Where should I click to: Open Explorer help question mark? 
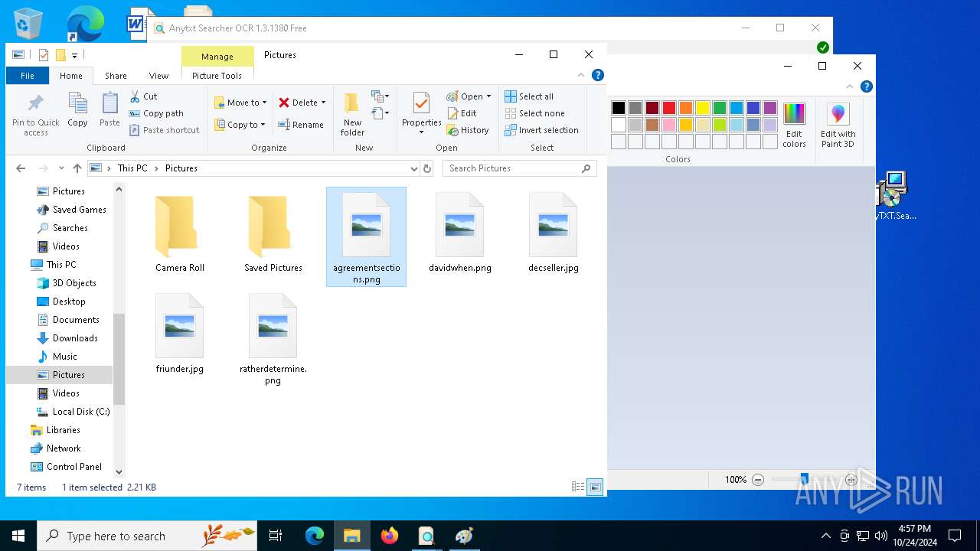click(x=598, y=75)
